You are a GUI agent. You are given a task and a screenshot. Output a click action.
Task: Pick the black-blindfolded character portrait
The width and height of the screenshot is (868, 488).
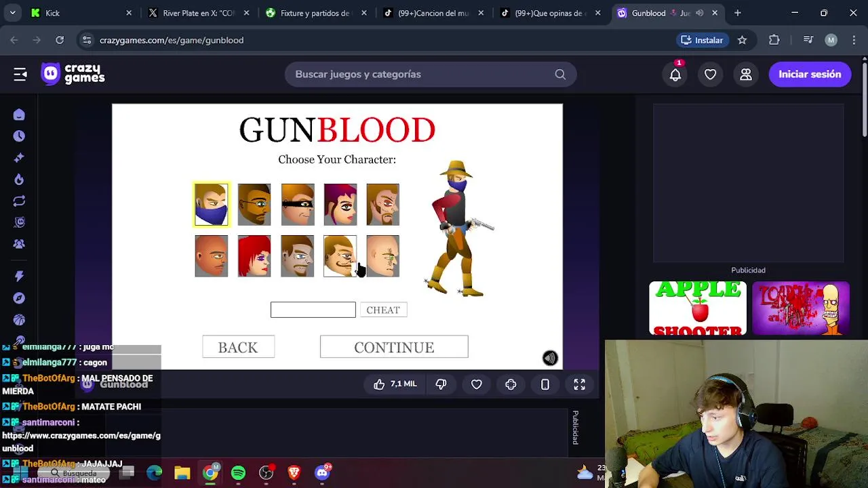pos(298,205)
